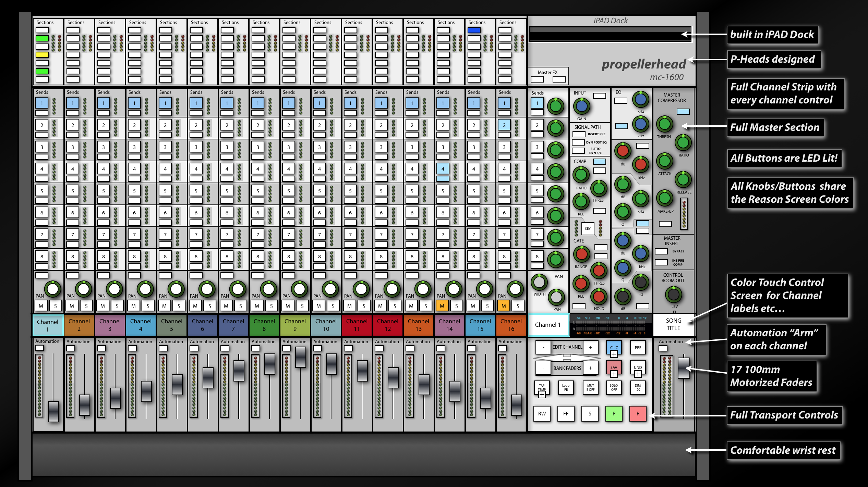Click the PRE button beside CLIC
Image resolution: width=868 pixels, height=487 pixels.
[x=638, y=347]
